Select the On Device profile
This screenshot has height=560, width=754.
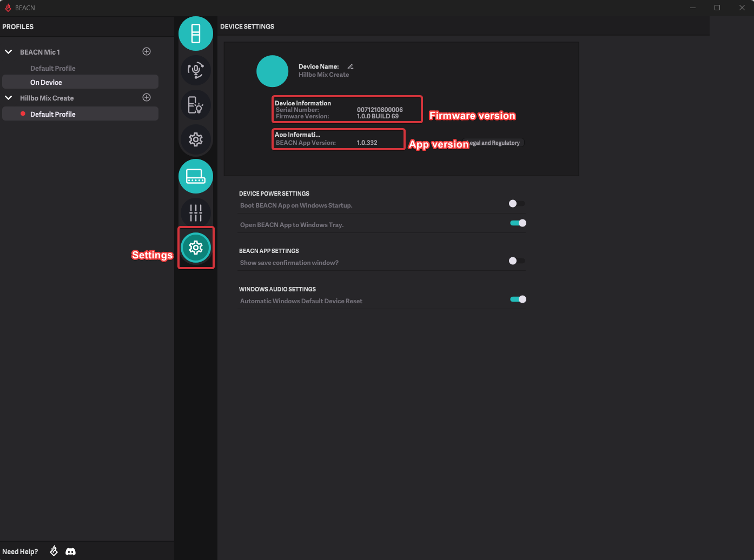pos(80,82)
